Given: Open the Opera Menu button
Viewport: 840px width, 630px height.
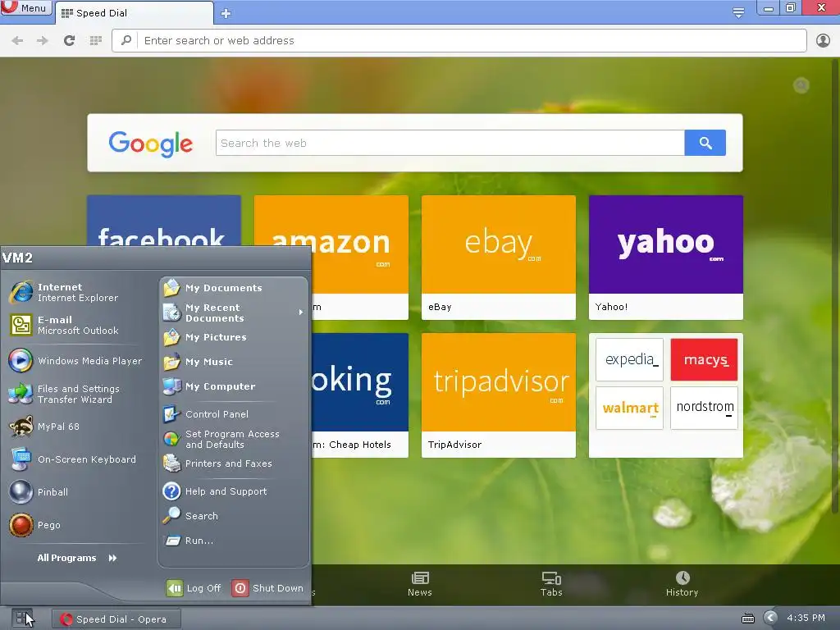Looking at the screenshot, I should click(25, 7).
